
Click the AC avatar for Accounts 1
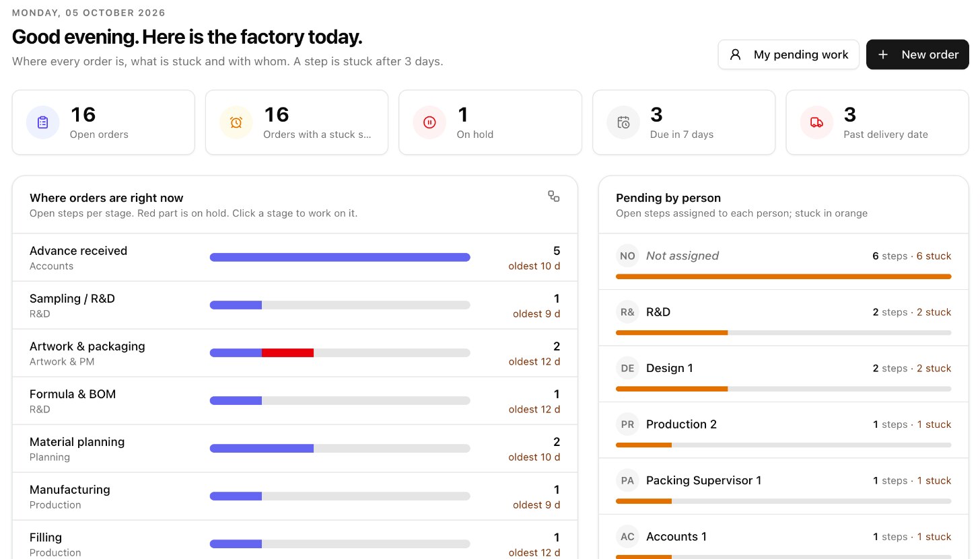[627, 537]
